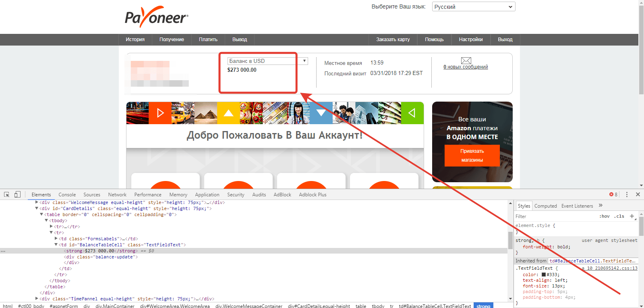
Task: Toggle the :hov element state button
Action: coord(605,216)
